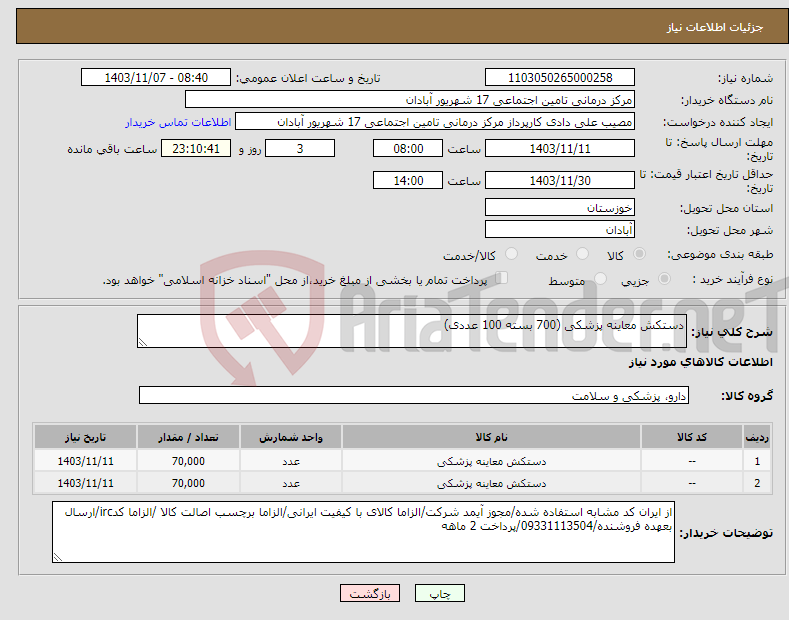The height and width of the screenshot is (620, 789).
Task: Click the واحد شمارش column header
Action: (x=291, y=437)
